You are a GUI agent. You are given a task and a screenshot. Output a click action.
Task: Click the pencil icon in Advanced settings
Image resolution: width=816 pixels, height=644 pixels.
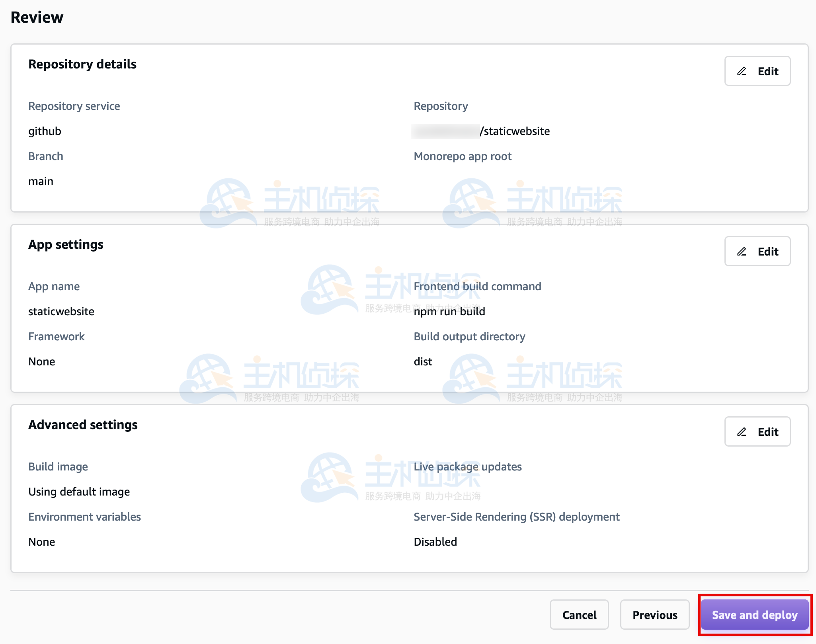(x=742, y=432)
